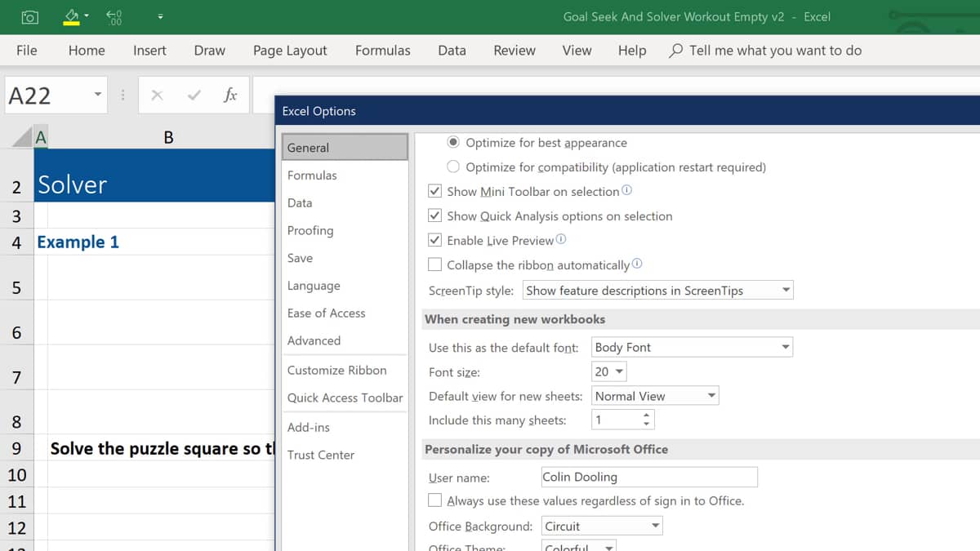
Task: Select Add-ins category in Excel Options
Action: pyautogui.click(x=345, y=428)
